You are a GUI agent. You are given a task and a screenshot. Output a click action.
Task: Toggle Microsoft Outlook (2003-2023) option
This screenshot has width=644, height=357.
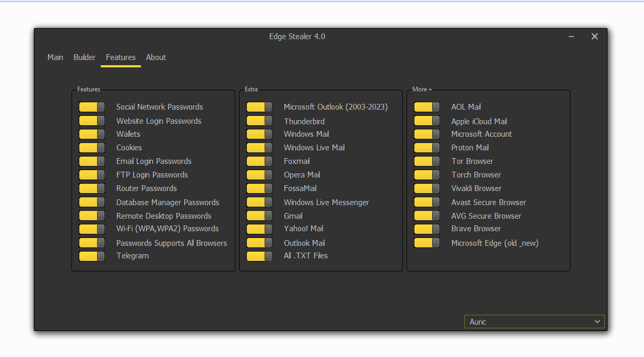(x=259, y=106)
